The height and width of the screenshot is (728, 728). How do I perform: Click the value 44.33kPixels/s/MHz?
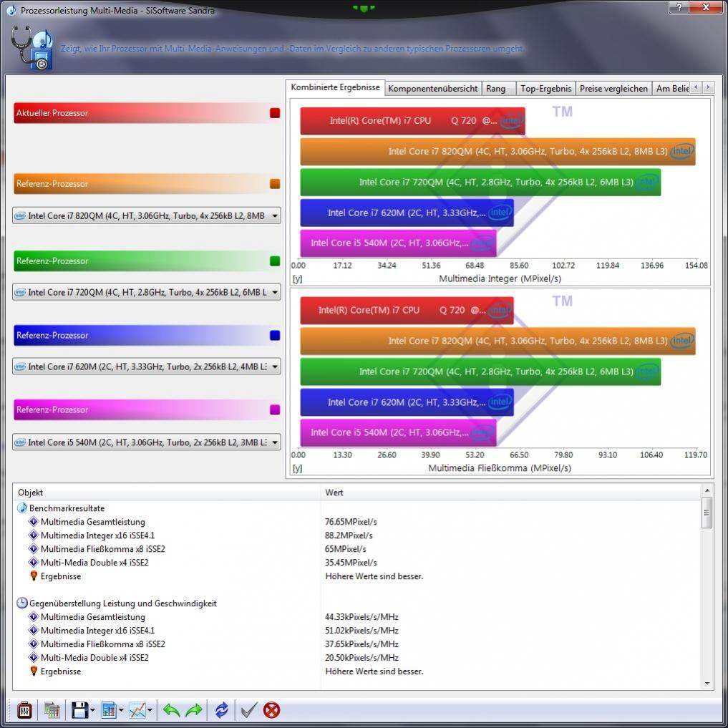click(361, 617)
